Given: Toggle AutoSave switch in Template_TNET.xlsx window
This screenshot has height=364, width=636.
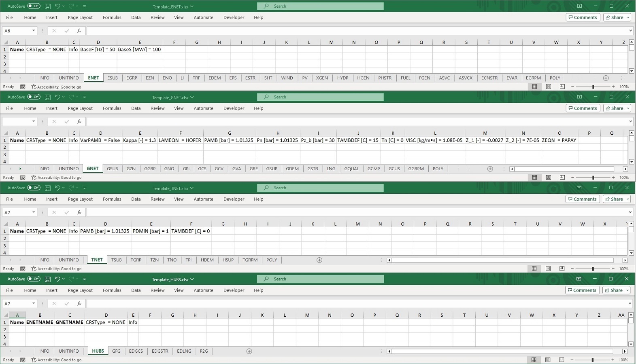Looking at the screenshot, I should [x=34, y=188].
